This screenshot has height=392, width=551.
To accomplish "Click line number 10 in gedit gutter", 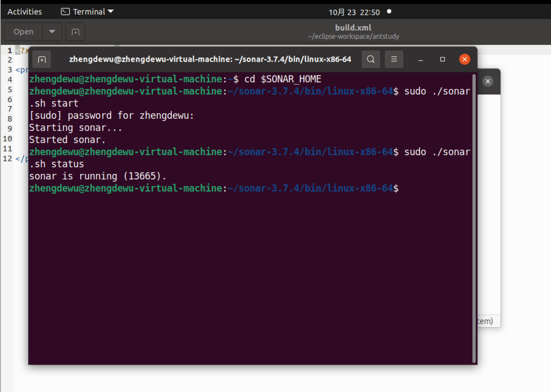I will tap(8, 139).
